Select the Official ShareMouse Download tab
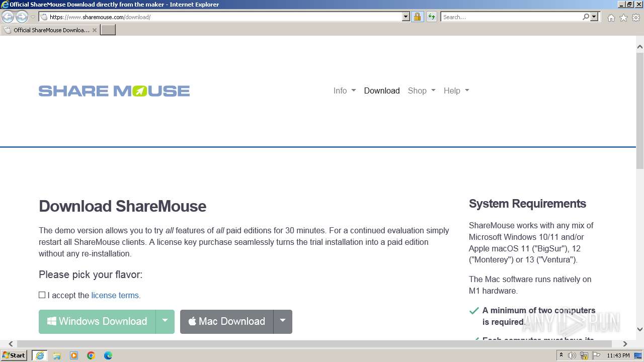 tap(51, 30)
